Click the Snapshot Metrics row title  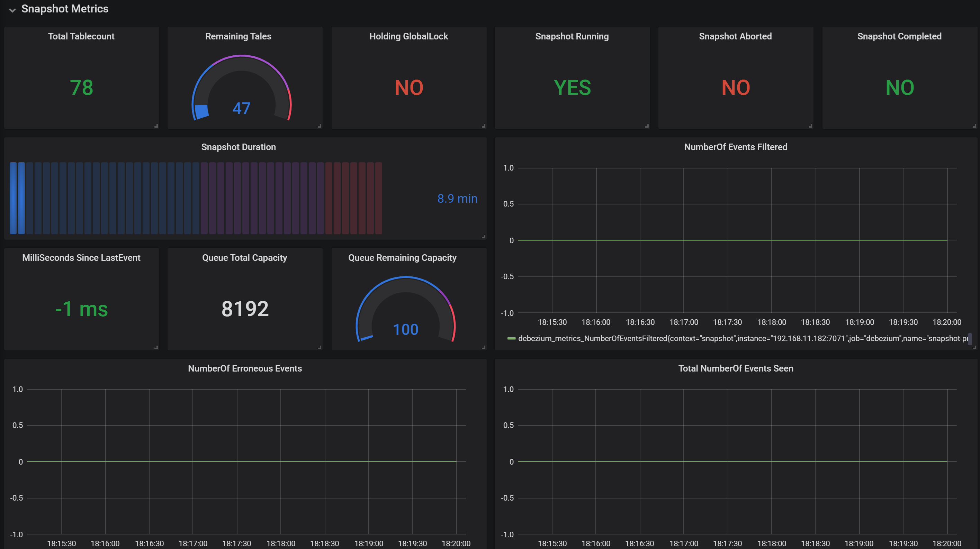tap(65, 9)
